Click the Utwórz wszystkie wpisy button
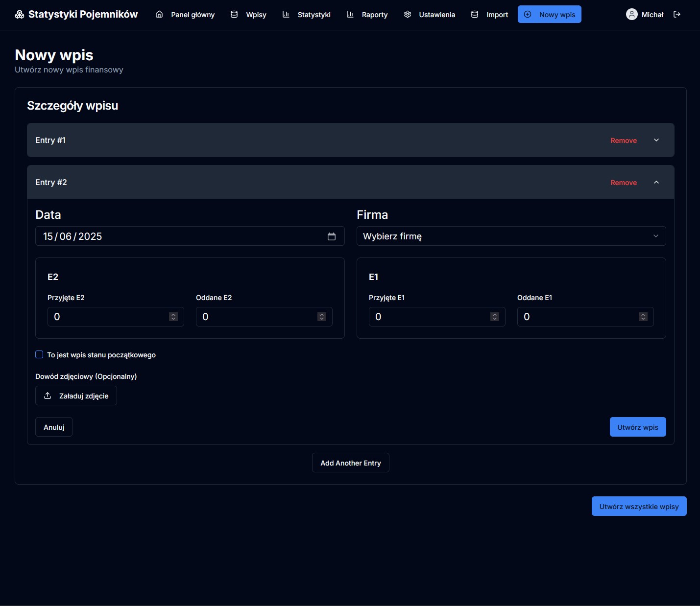Screen dimensions: 700x606 click(639, 506)
